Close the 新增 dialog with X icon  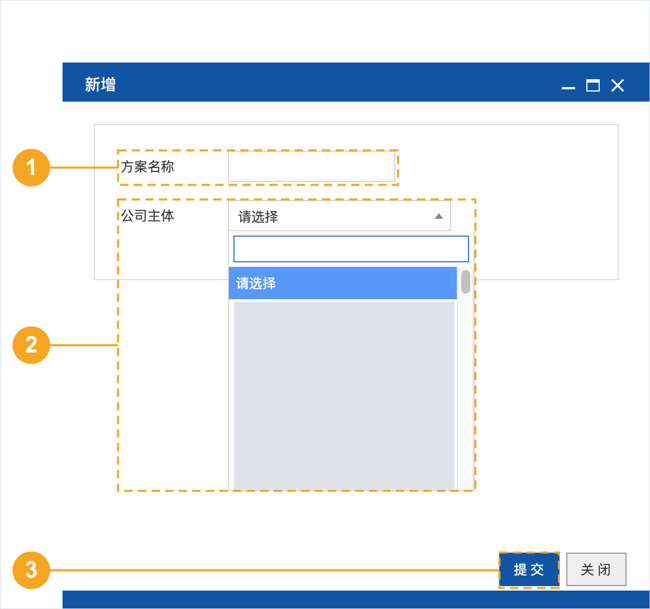click(x=618, y=85)
